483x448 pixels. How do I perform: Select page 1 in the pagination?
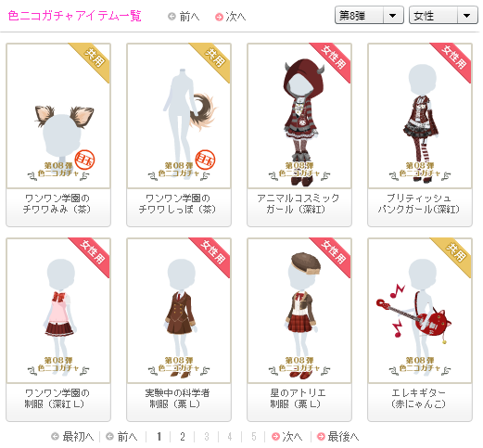pos(159,437)
